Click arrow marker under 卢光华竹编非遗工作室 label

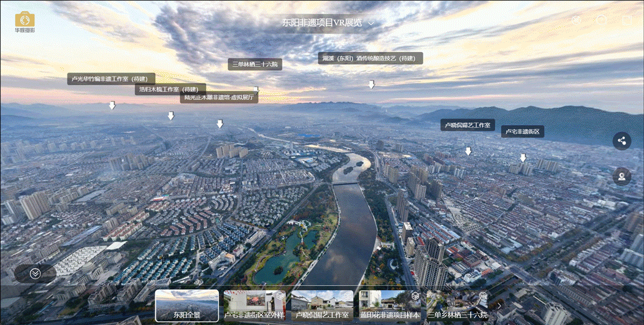coord(112,105)
